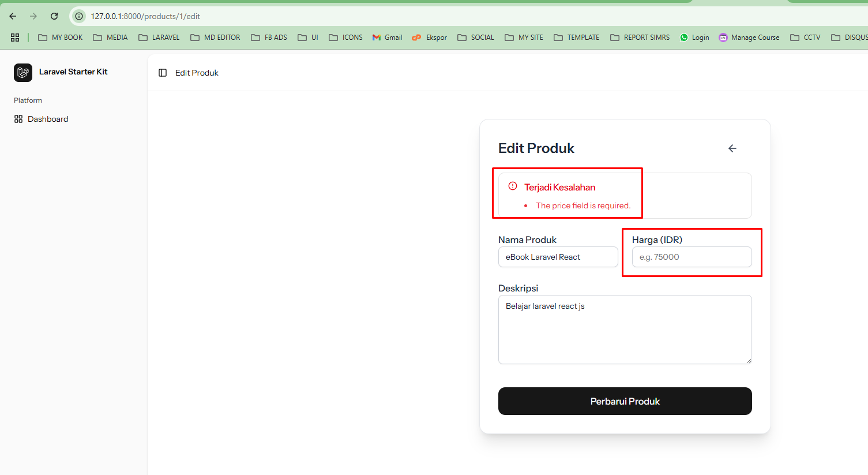Reload the page using the refresh icon
Viewport: 868px width, 475px height.
point(54,16)
